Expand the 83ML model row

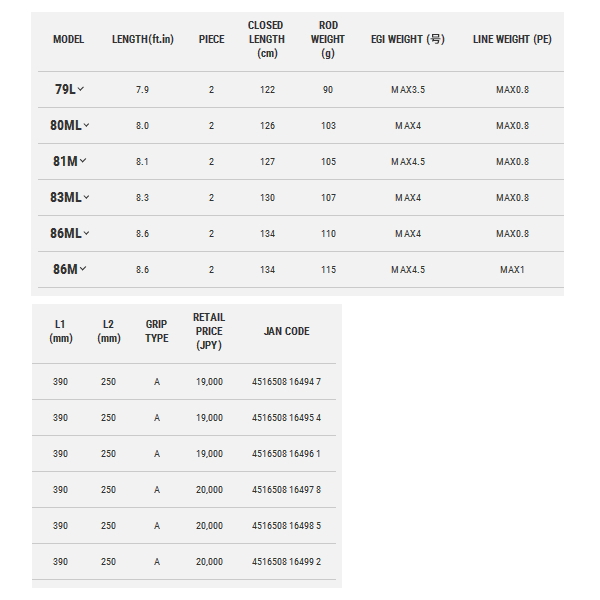(x=69, y=197)
